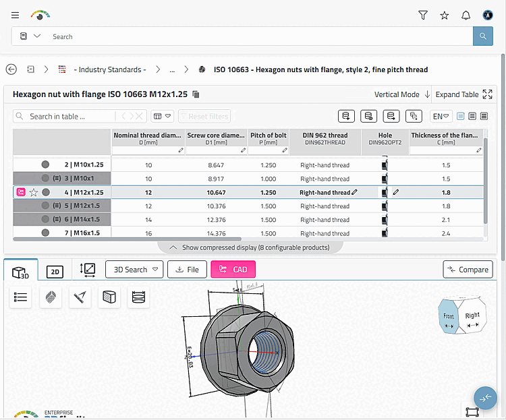Click database add icon button
This screenshot has height=420, width=506.
[346, 116]
